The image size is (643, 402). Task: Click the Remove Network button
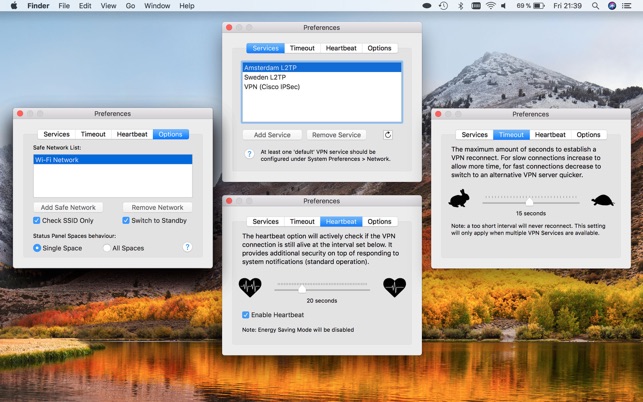pyautogui.click(x=157, y=207)
